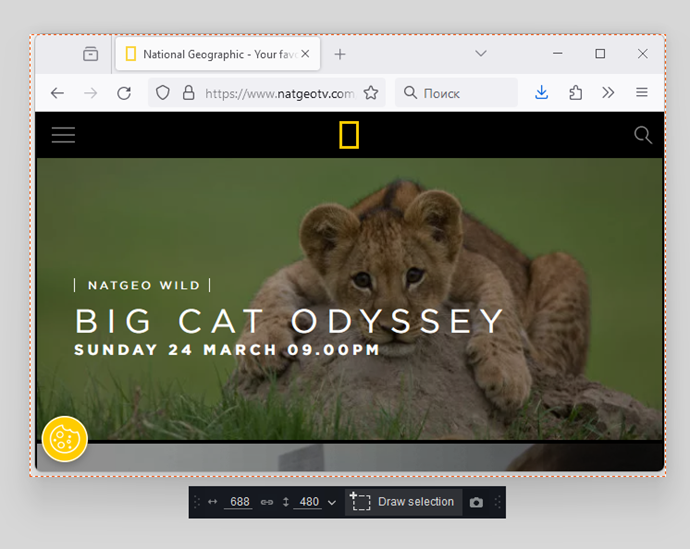Screen dimensions: 690x549
Task: Open Firefox application hamburger menu
Action: (642, 92)
